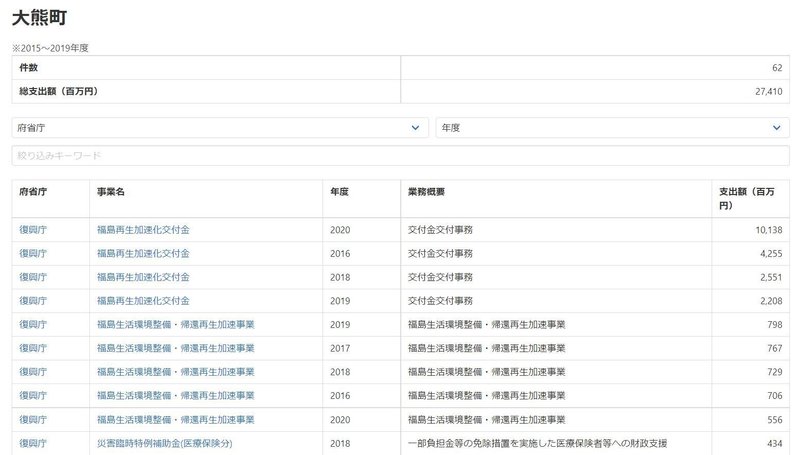The width and height of the screenshot is (800, 455).
Task: Open 福島再生加速化交付金 link for 2016
Action: (x=143, y=254)
